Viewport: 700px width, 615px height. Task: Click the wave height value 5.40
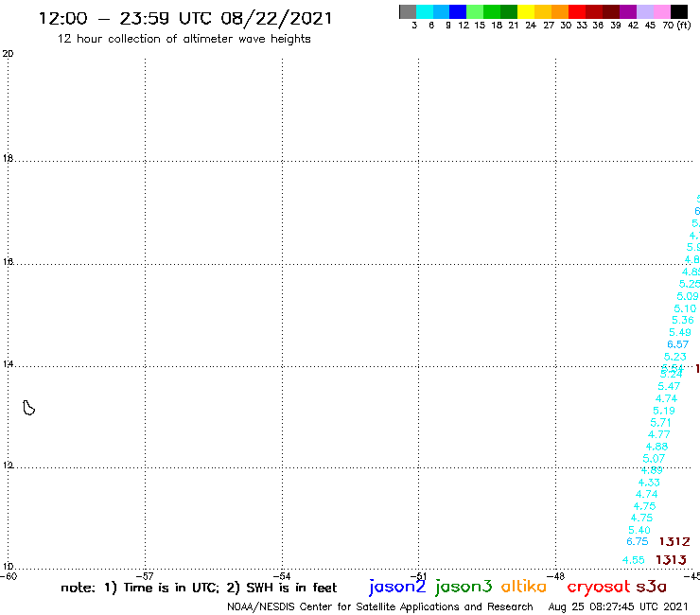click(639, 530)
